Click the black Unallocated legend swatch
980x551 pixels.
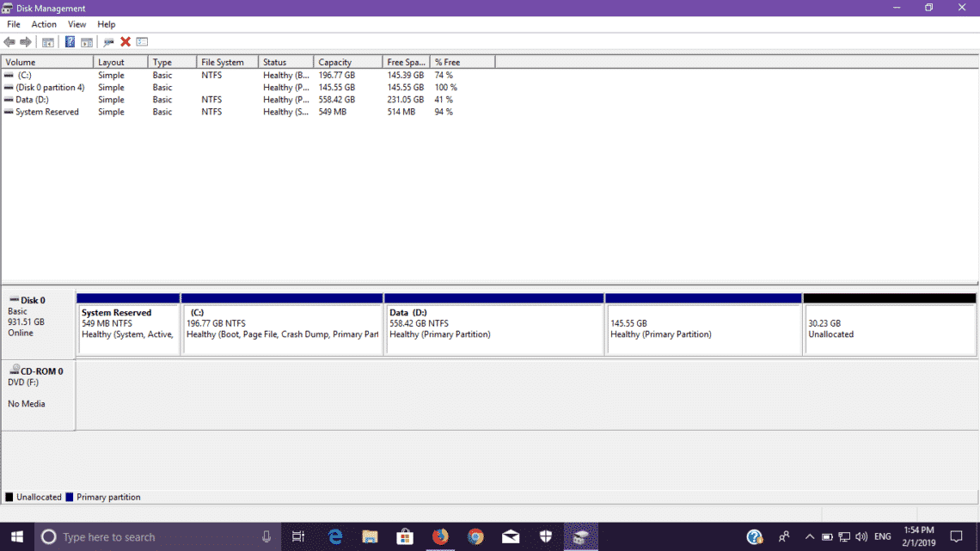click(x=9, y=497)
